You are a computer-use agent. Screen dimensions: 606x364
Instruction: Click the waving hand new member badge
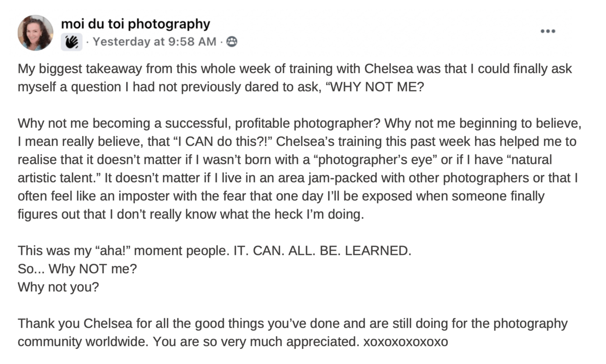(x=72, y=42)
